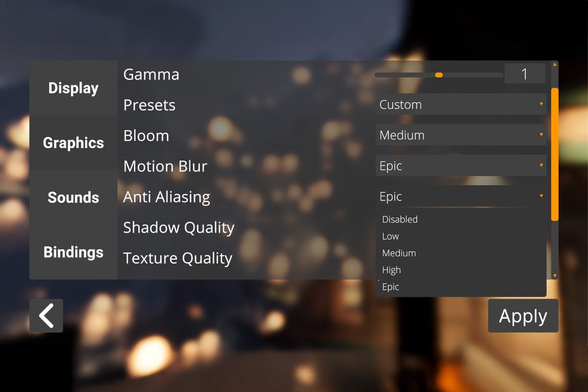Select High from the Anti Aliasing list
Screen dimensions: 588x392
coord(391,269)
